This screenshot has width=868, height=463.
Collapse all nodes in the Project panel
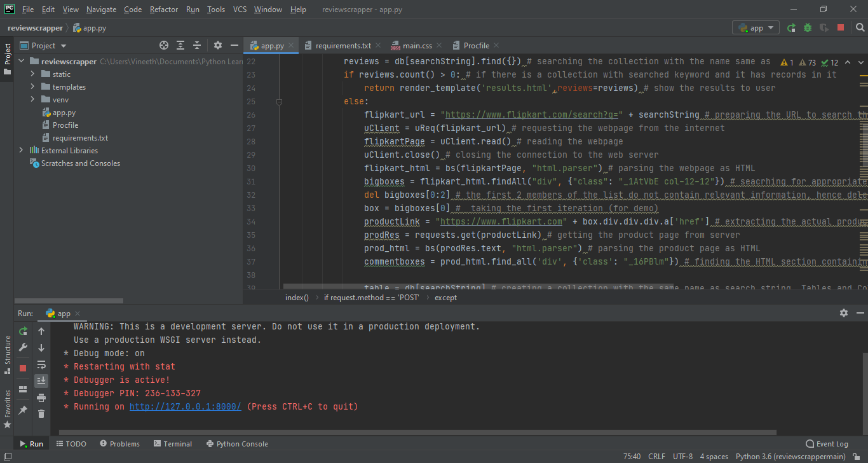(197, 45)
